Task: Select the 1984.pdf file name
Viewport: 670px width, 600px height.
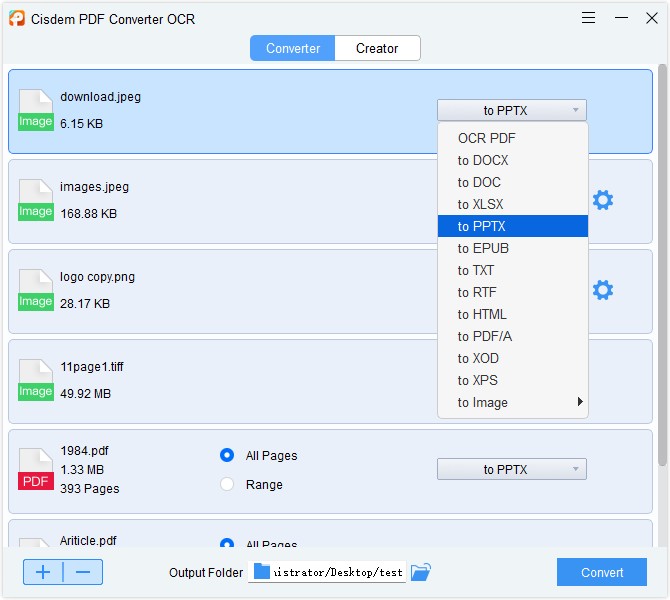Action: coord(85,450)
